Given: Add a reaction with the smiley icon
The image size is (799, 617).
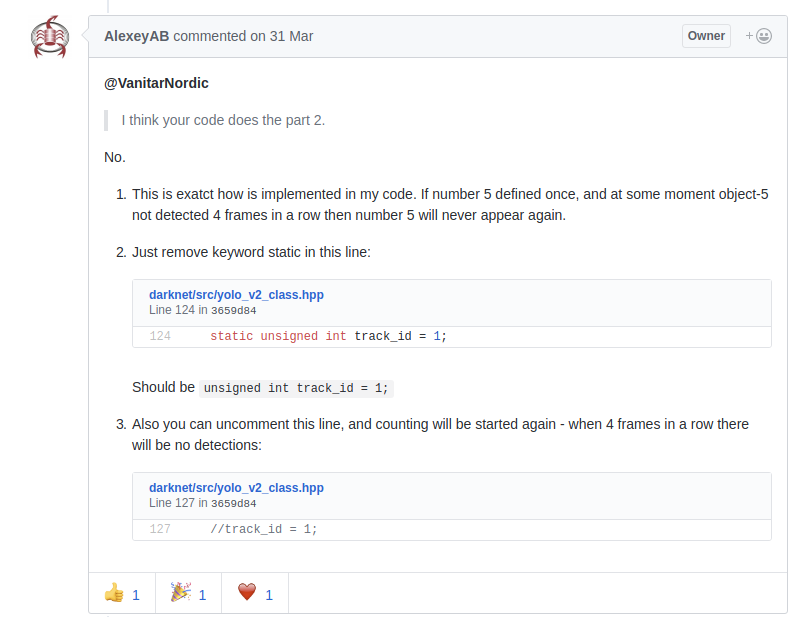Looking at the screenshot, I should pos(758,36).
